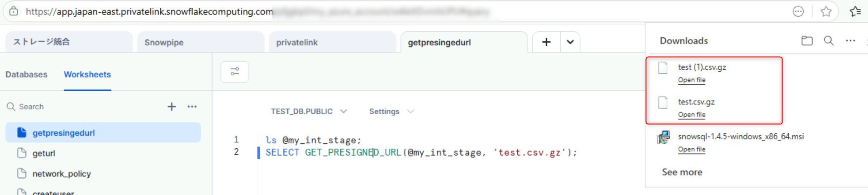Open Downloads panel more options
The image size is (868, 195).
[x=850, y=41]
